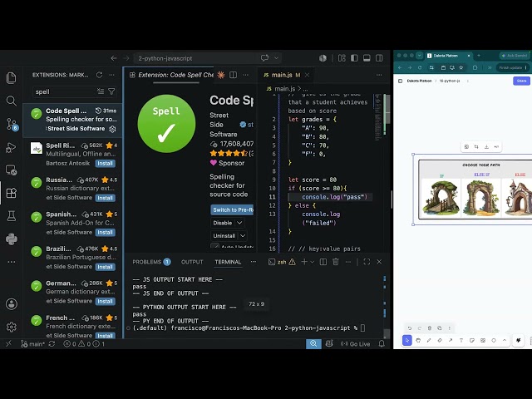Viewport: 532px width, 399px height.
Task: Toggle the primary side bar layout button
Action: [x=354, y=58]
